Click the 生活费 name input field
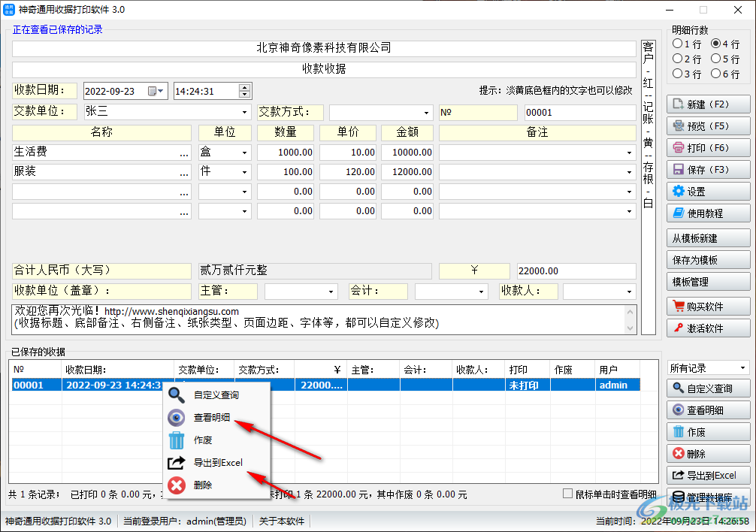The width and height of the screenshot is (756, 532). click(90, 150)
